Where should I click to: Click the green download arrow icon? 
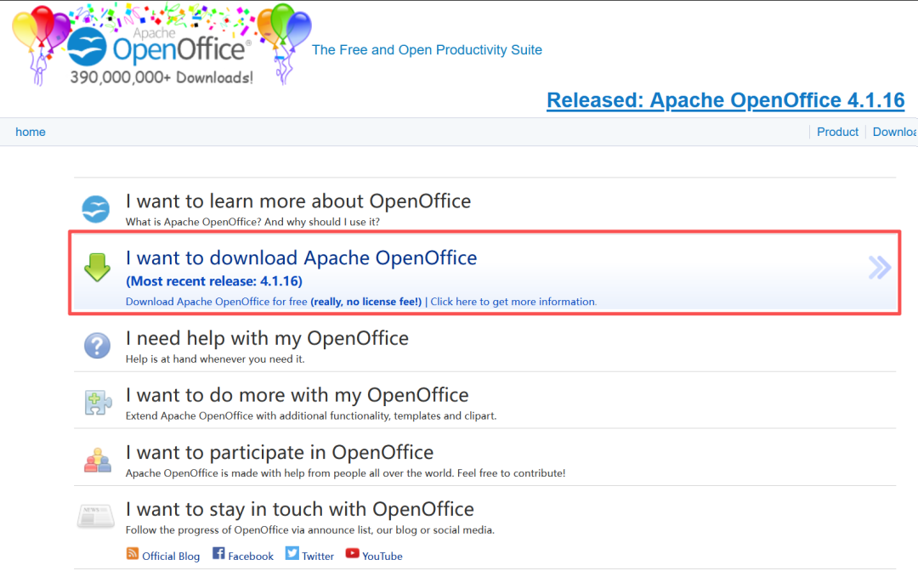(97, 268)
